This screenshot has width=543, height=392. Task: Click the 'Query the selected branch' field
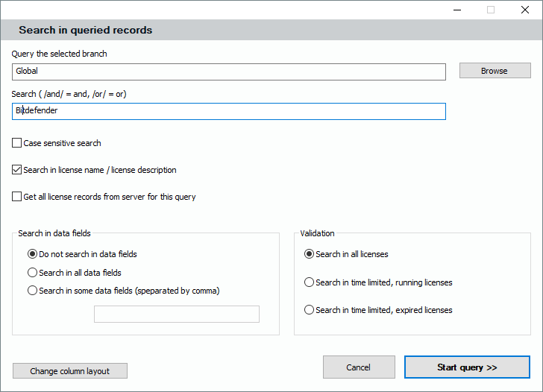[x=229, y=72]
